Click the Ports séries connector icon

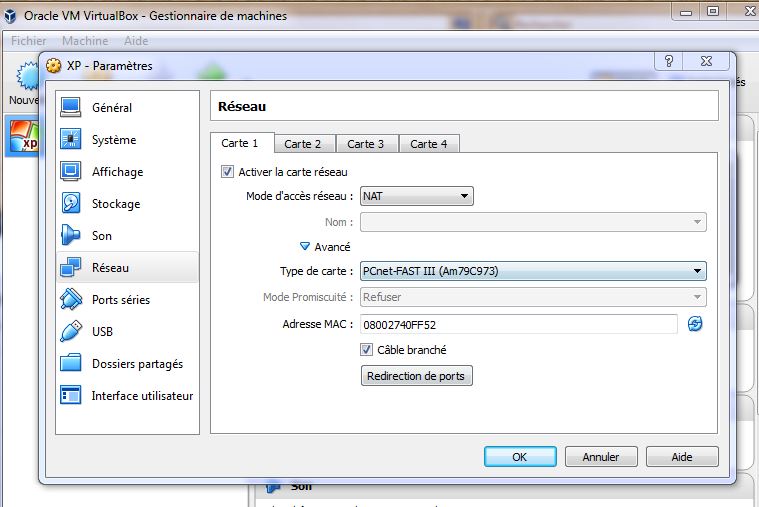71,299
